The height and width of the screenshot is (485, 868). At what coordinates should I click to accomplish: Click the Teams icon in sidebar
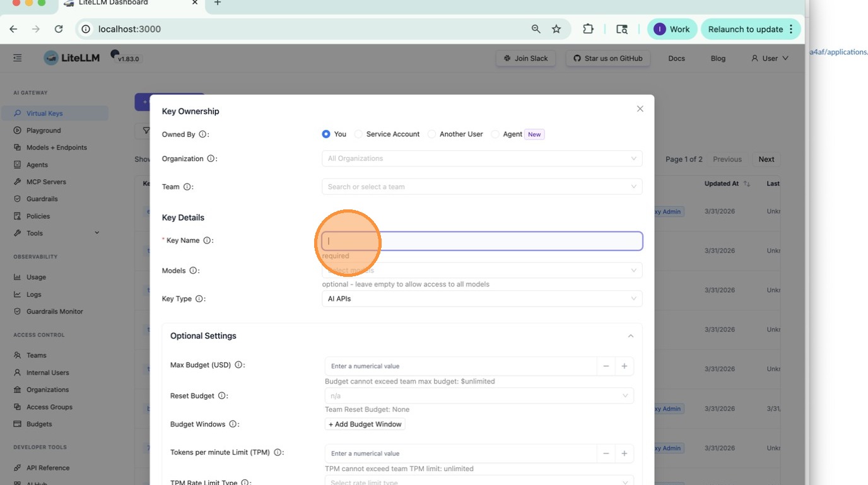click(x=18, y=355)
